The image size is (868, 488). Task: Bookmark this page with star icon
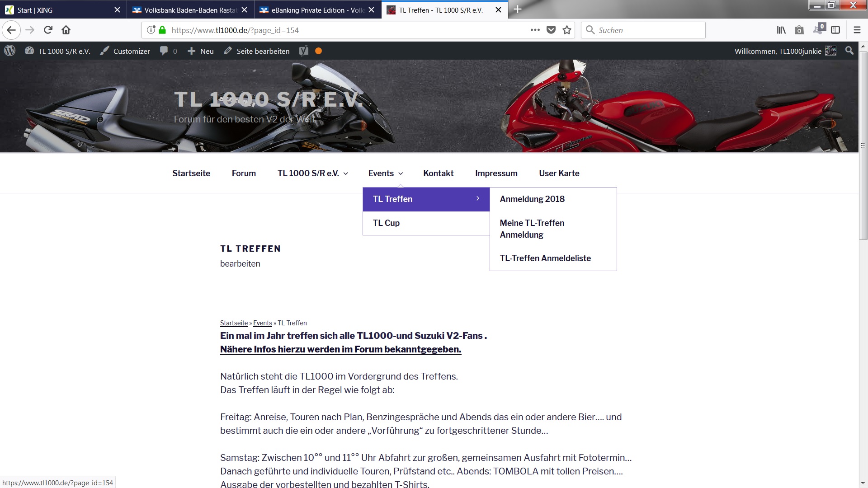(x=567, y=30)
